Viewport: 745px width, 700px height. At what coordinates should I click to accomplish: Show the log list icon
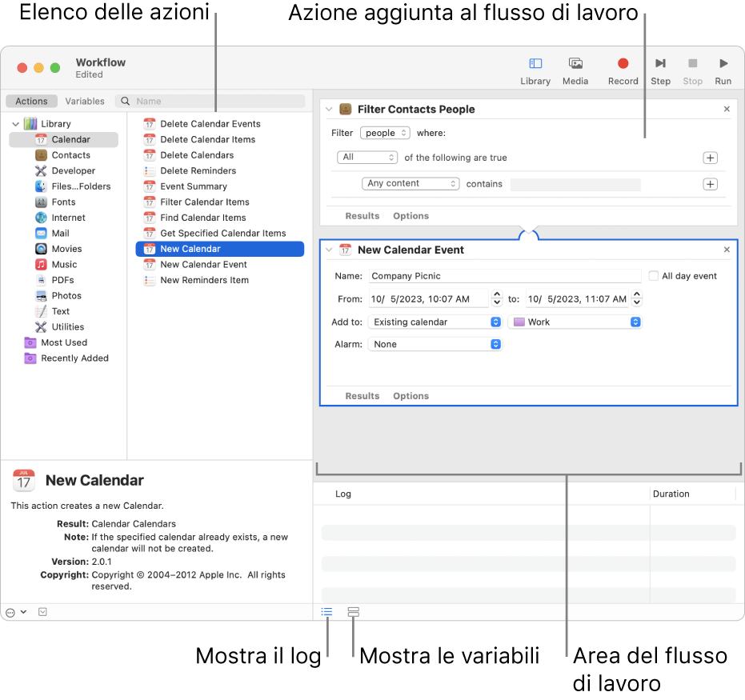(x=326, y=612)
